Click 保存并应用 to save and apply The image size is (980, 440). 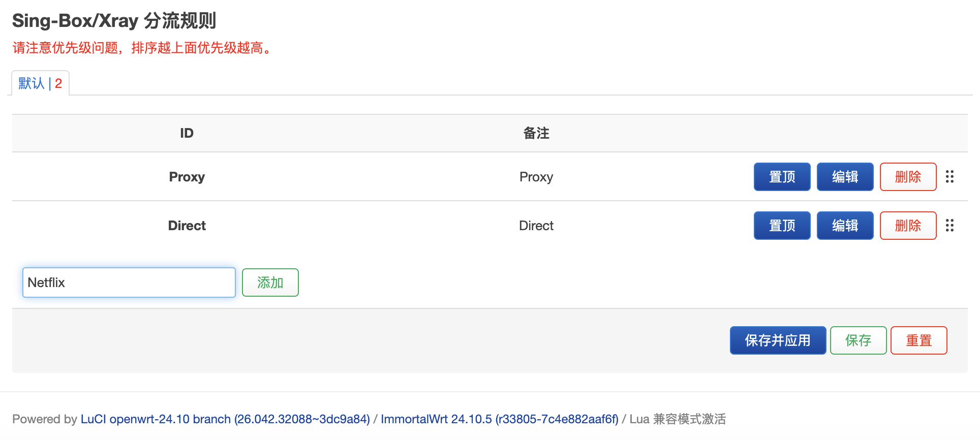click(x=778, y=340)
